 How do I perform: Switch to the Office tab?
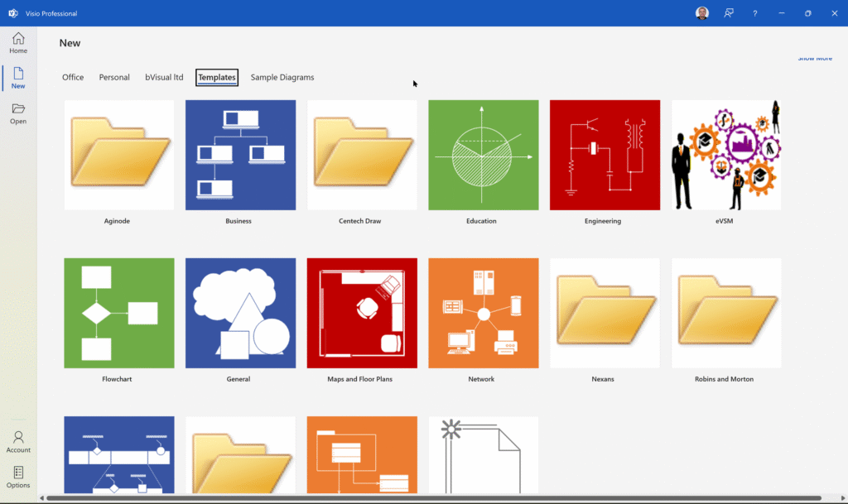[73, 77]
